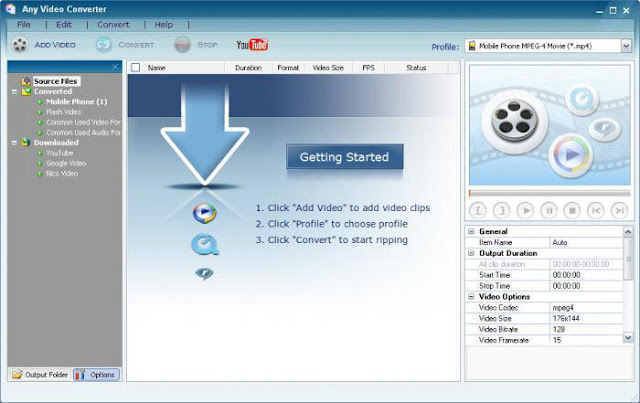Select Common Used Video Formats item

pyautogui.click(x=83, y=122)
